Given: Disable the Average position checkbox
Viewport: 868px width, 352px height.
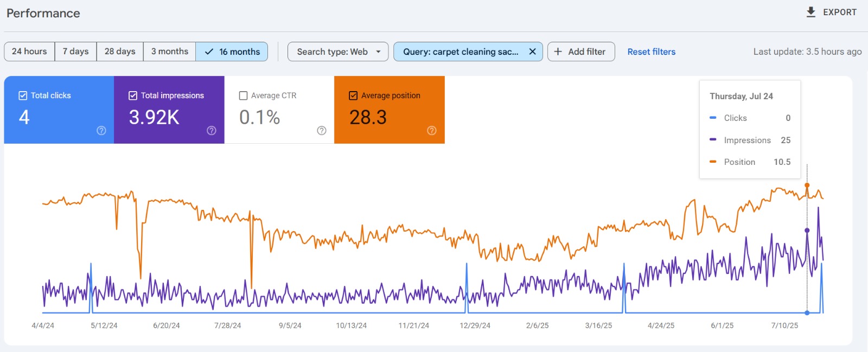Looking at the screenshot, I should click(x=353, y=95).
